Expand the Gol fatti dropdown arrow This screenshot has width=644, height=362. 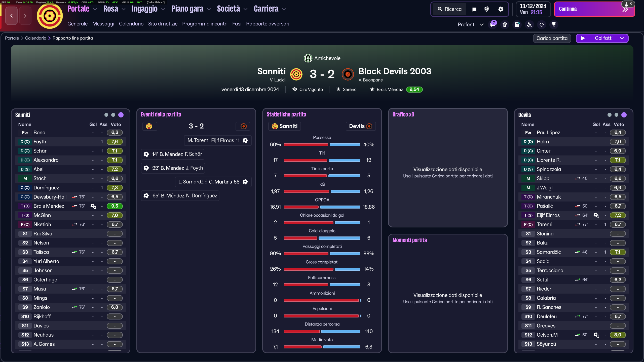622,38
